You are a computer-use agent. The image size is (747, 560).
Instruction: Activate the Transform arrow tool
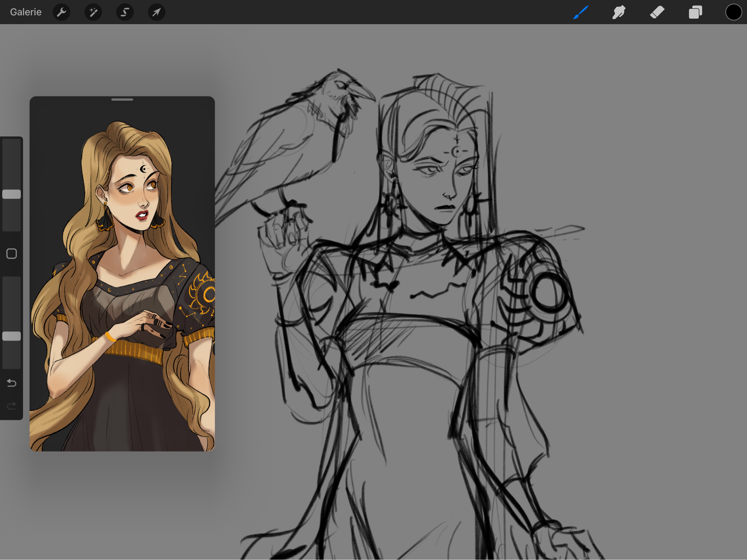pyautogui.click(x=156, y=12)
